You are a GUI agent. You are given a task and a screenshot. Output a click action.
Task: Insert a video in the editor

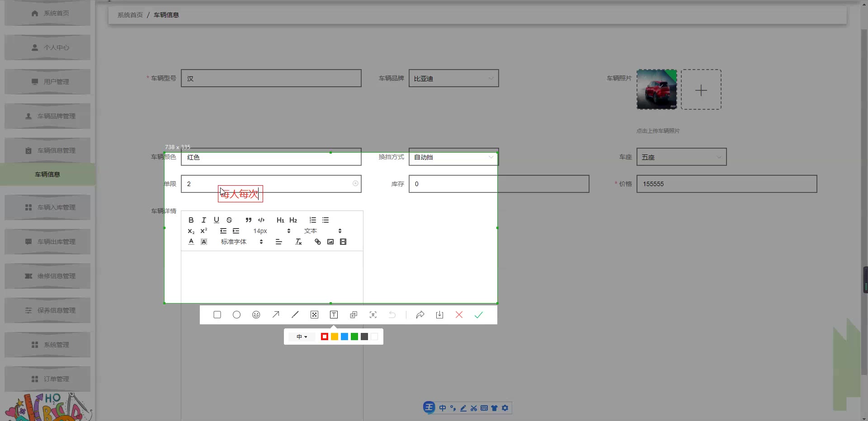tap(343, 242)
